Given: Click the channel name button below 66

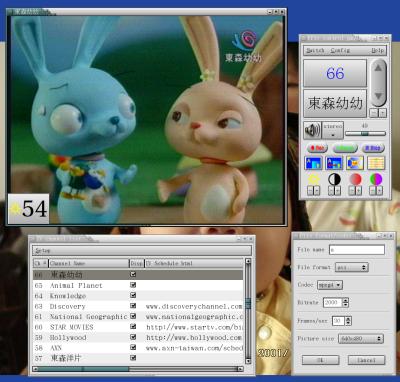Looking at the screenshot, I should tap(335, 103).
